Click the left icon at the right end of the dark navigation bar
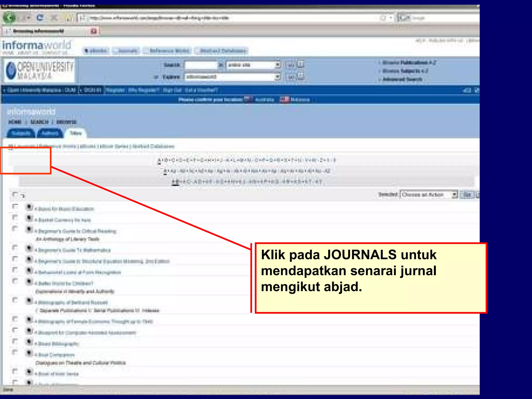532x399 pixels. point(467,90)
